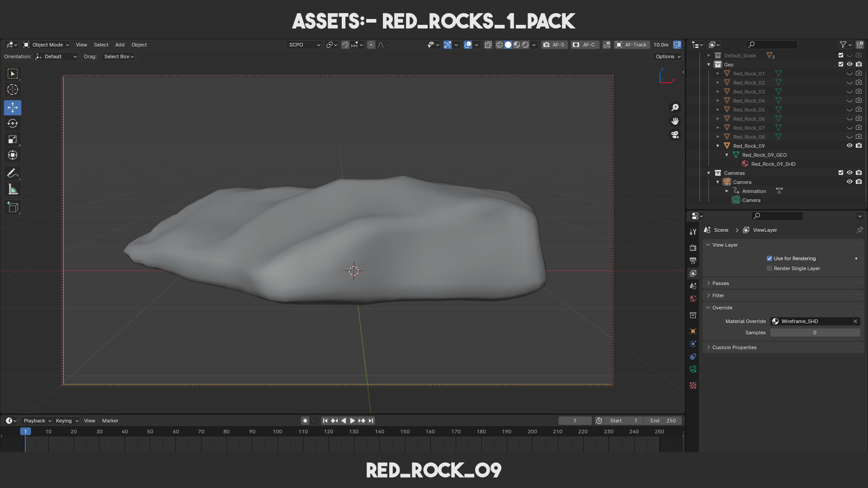This screenshot has width=868, height=488.
Task: Enable Render Single Layer checkbox
Action: click(x=769, y=268)
